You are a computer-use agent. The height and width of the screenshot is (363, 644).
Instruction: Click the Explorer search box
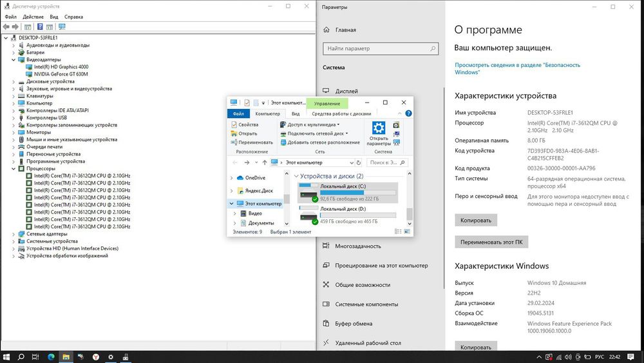[x=387, y=162]
